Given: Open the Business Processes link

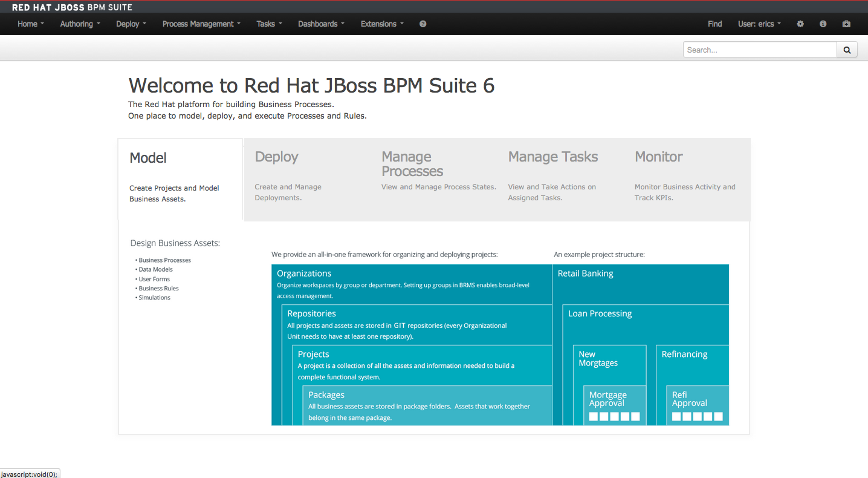Looking at the screenshot, I should (x=164, y=260).
